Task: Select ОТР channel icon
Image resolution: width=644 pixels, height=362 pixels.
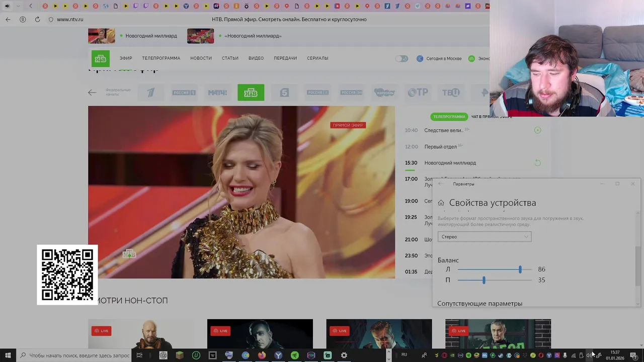Action: point(418,93)
